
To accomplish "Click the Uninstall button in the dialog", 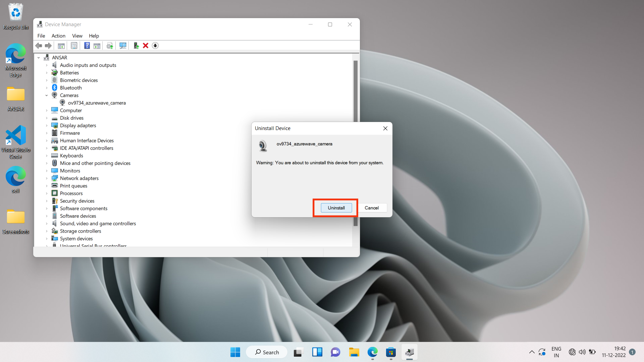I will 336,208.
